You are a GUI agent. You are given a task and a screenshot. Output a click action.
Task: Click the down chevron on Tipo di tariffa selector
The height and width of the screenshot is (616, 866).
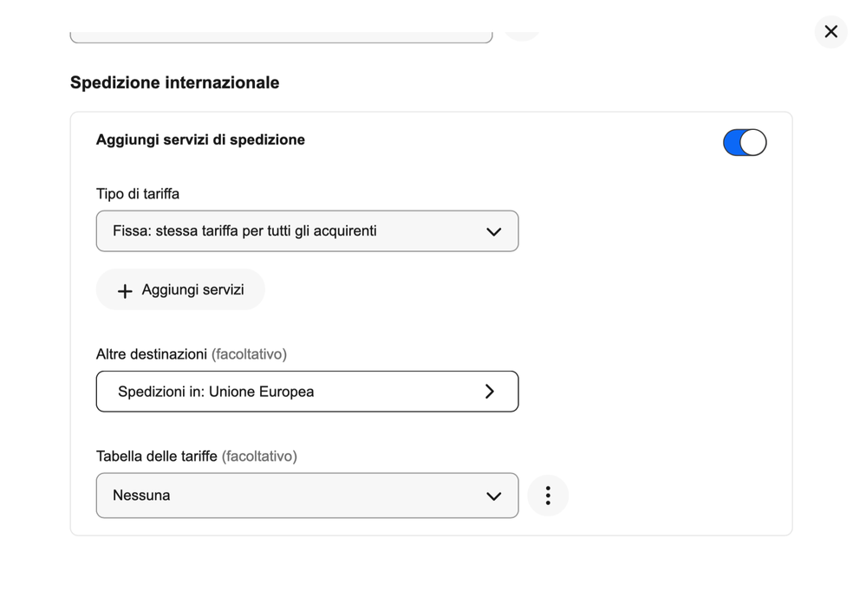tap(494, 231)
